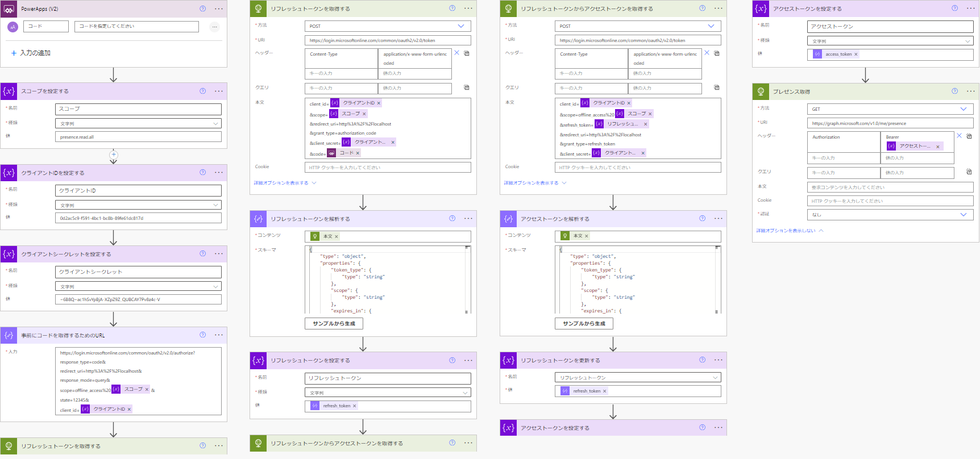Screen dimensions: 980x459
Task: Delete Content-Type header in リフレッシュトークンからアクセストークンを取得する
Action: (x=707, y=53)
